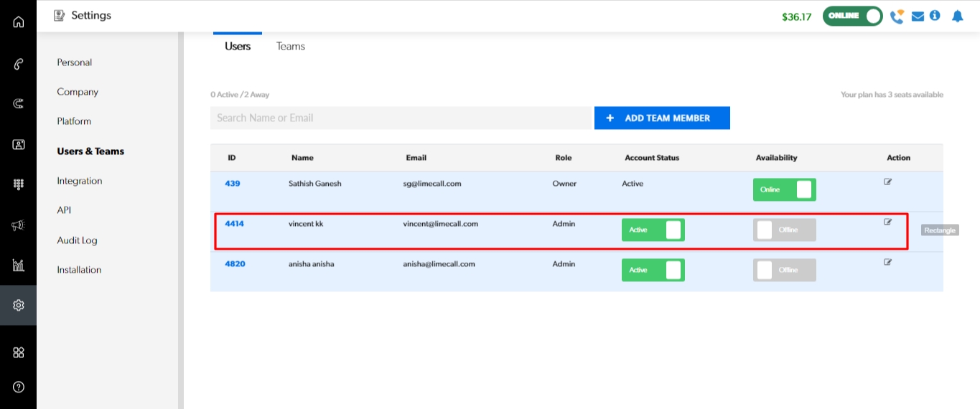Switch anisha anisha availability from Offline
The width and height of the screenshot is (980, 409).
(x=784, y=270)
